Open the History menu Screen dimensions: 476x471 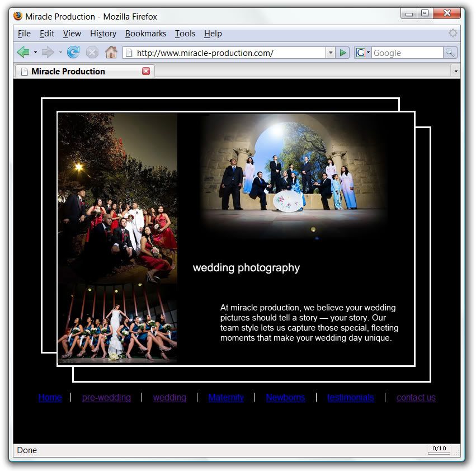coord(103,34)
